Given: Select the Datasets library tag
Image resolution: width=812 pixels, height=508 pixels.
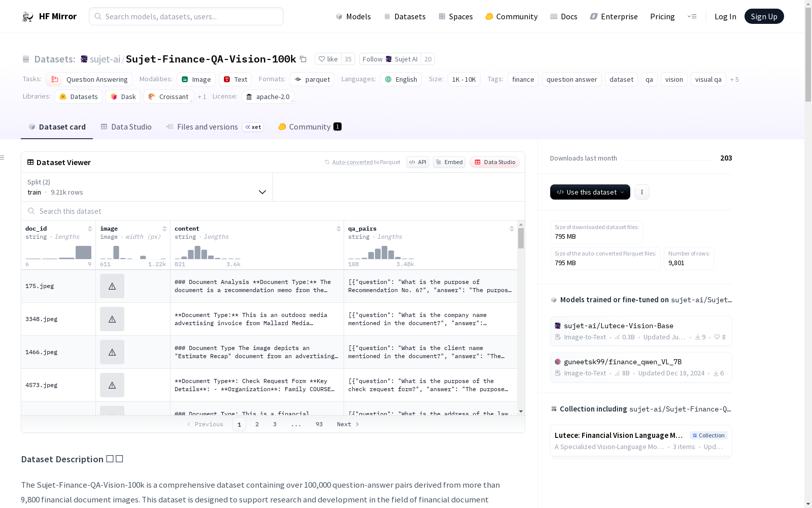Looking at the screenshot, I should [x=79, y=97].
